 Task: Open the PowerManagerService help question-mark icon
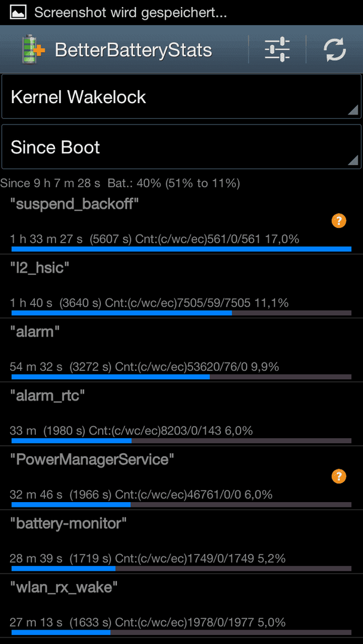coord(339,476)
